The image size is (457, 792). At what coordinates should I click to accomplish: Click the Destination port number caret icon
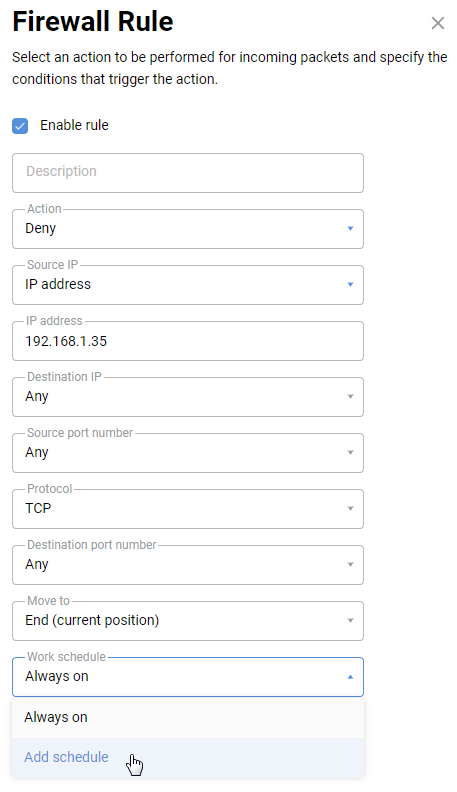coord(350,565)
